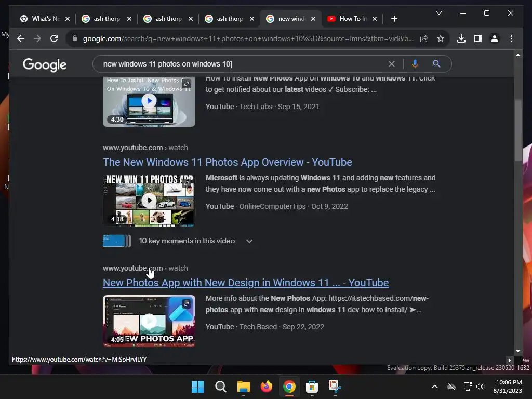Image resolution: width=532 pixels, height=399 pixels.
Task: Start voice search with microphone
Action: [x=415, y=64]
